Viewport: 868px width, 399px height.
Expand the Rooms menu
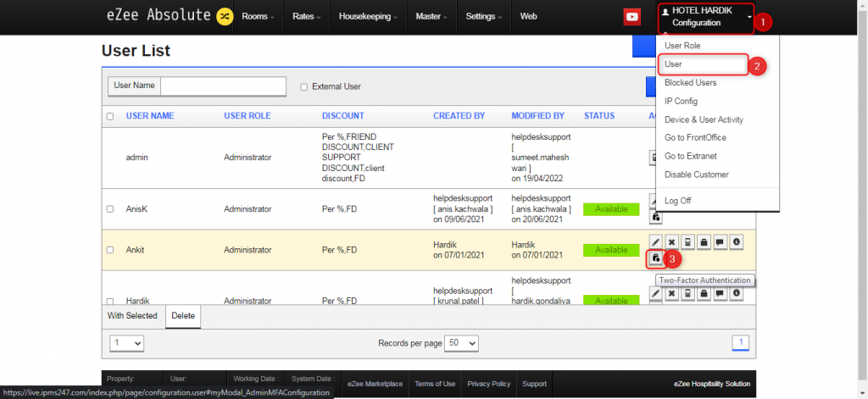pyautogui.click(x=258, y=17)
